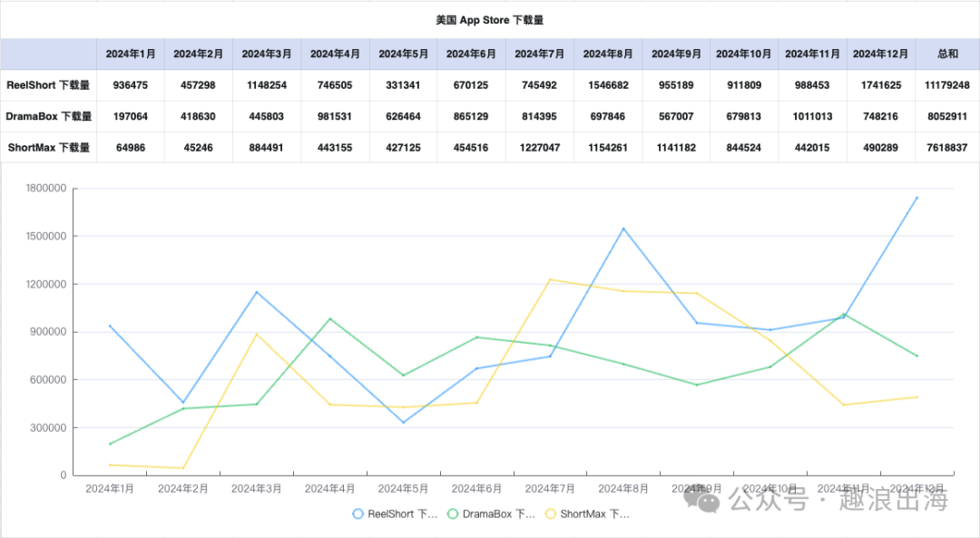Toggle the ShortMax legend item
This screenshot has width=980, height=538.
[x=587, y=514]
